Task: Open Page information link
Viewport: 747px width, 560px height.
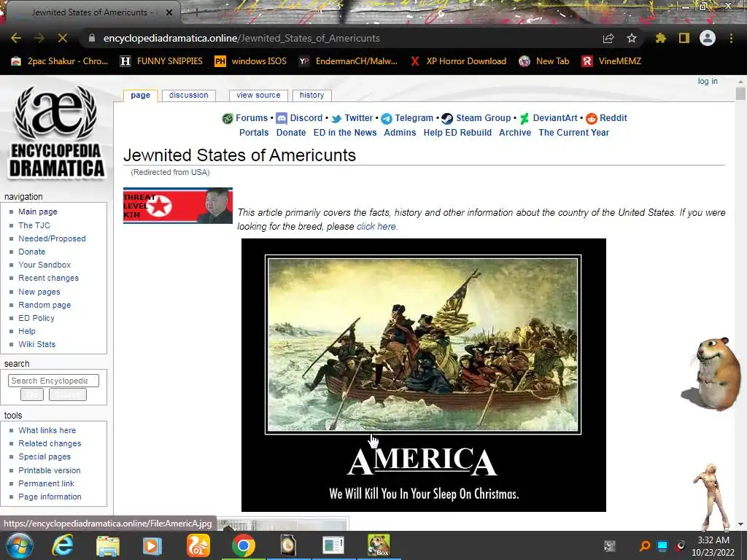Action: (50, 497)
